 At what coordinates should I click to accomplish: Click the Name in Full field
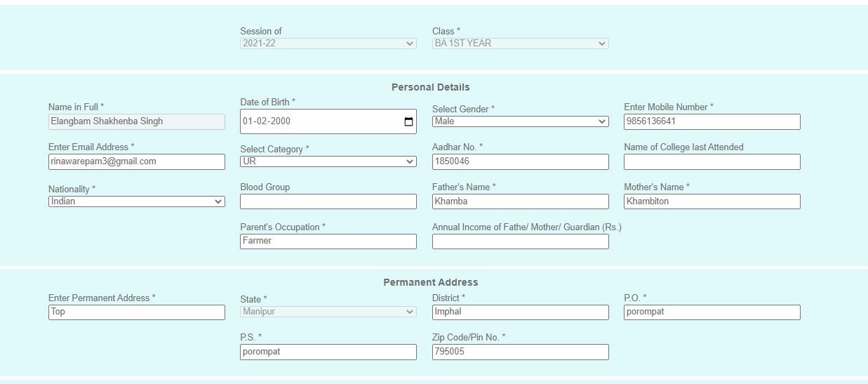[137, 121]
